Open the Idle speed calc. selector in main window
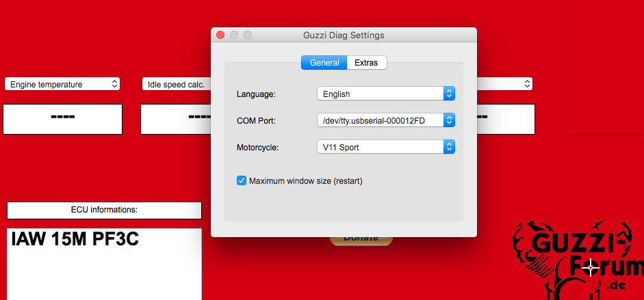 click(177, 85)
